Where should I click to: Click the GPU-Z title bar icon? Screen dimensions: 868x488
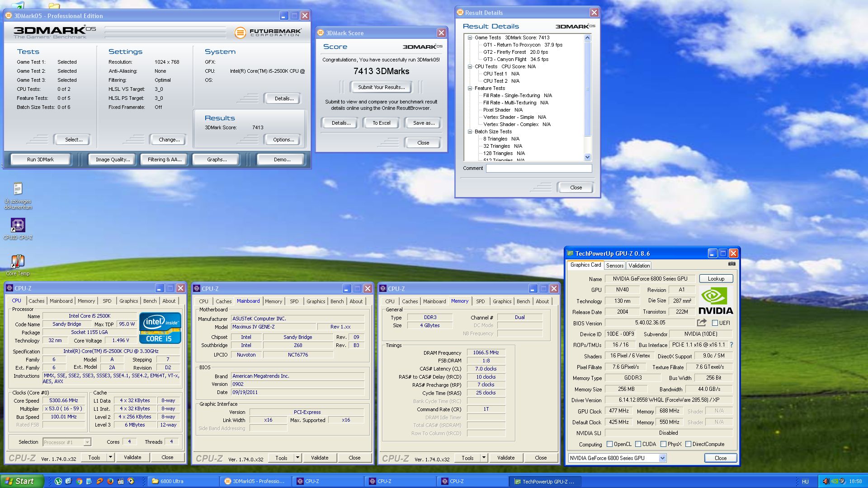(570, 253)
